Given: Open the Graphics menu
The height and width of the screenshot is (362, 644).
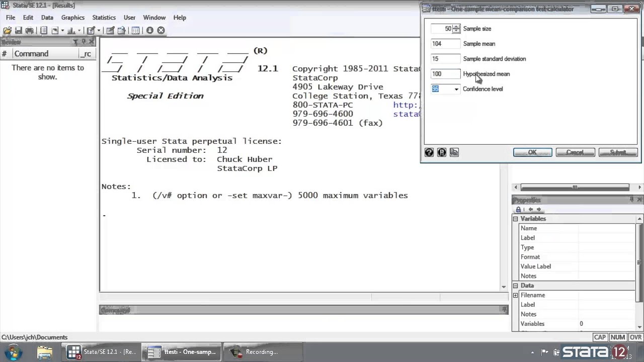Looking at the screenshot, I should (73, 18).
